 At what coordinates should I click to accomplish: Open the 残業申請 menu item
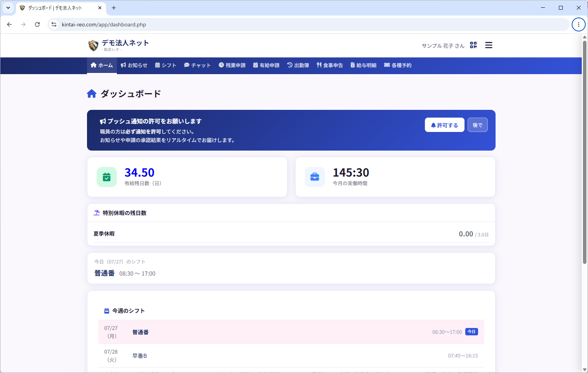(x=232, y=65)
